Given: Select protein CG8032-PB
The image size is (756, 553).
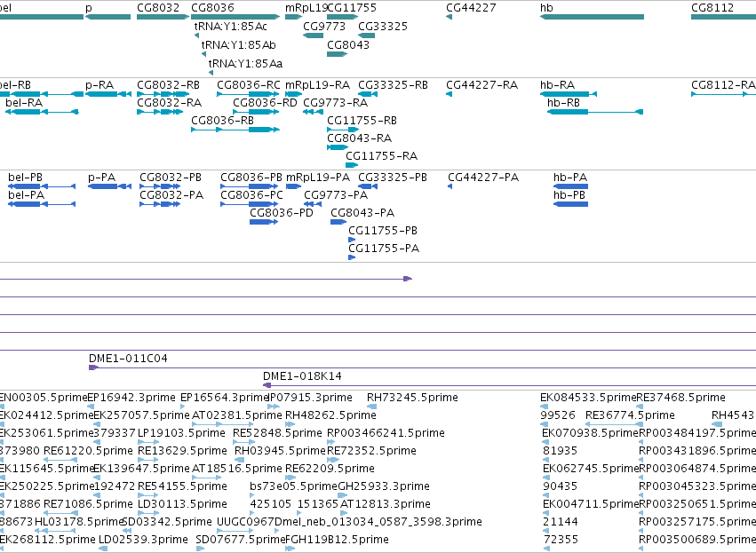Looking at the screenshot, I should (160, 186).
